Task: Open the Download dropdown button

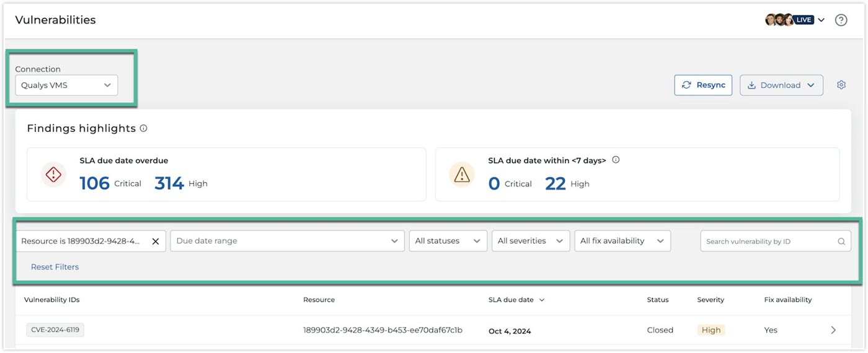Action: click(x=781, y=85)
